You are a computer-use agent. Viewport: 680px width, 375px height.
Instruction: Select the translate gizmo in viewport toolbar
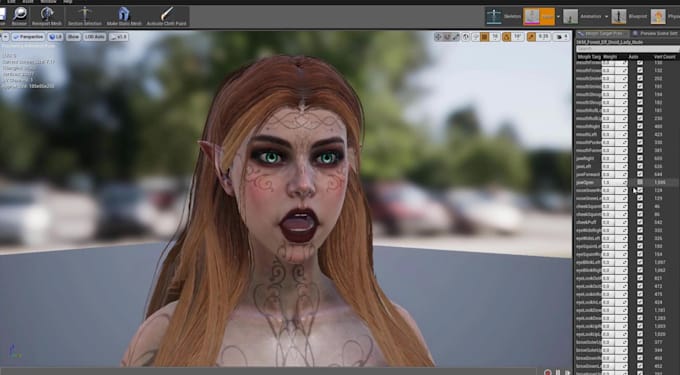click(438, 37)
